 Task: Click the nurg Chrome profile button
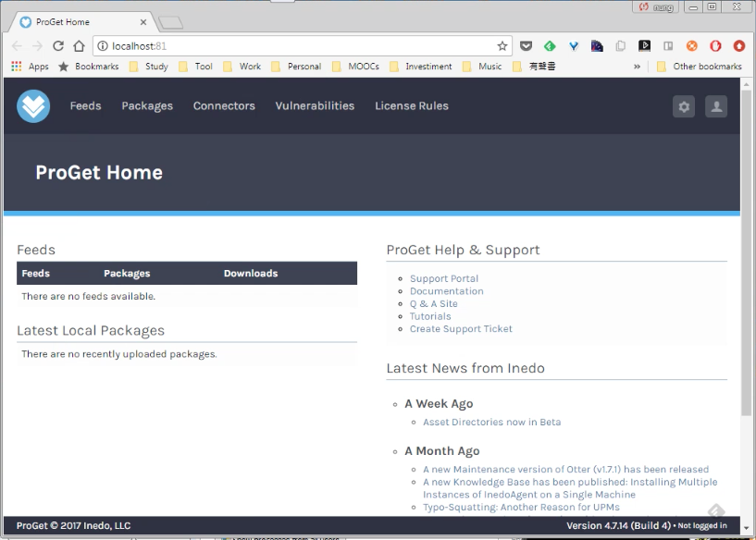(x=656, y=7)
